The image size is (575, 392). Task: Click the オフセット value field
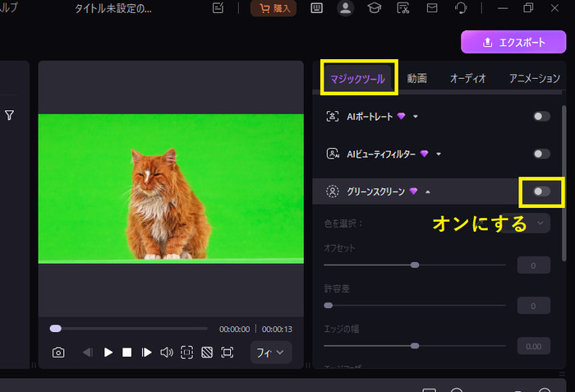(534, 265)
